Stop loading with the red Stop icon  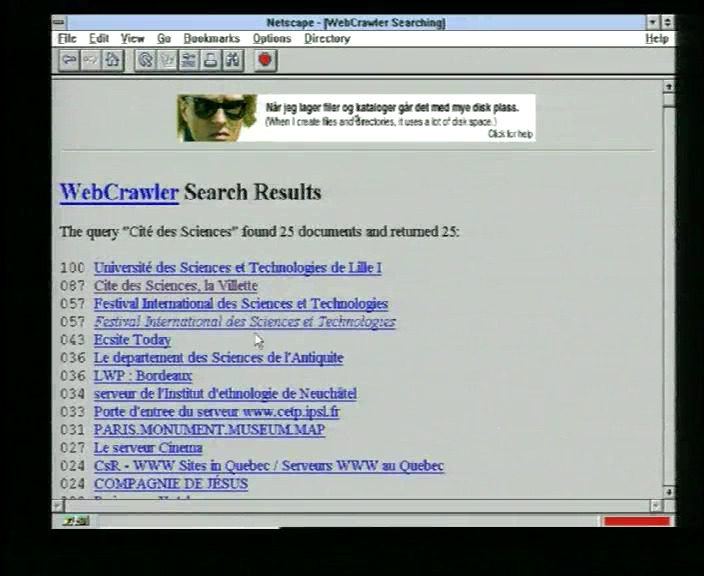coord(265,60)
